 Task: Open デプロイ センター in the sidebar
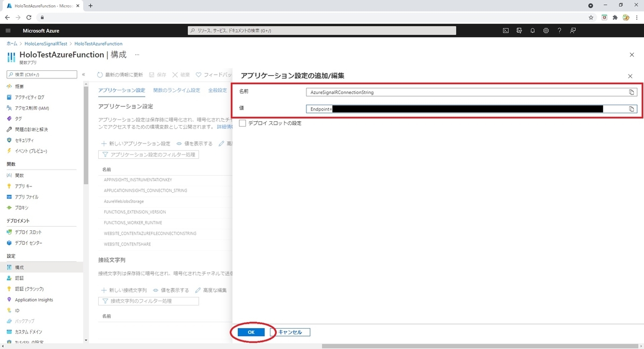point(28,243)
